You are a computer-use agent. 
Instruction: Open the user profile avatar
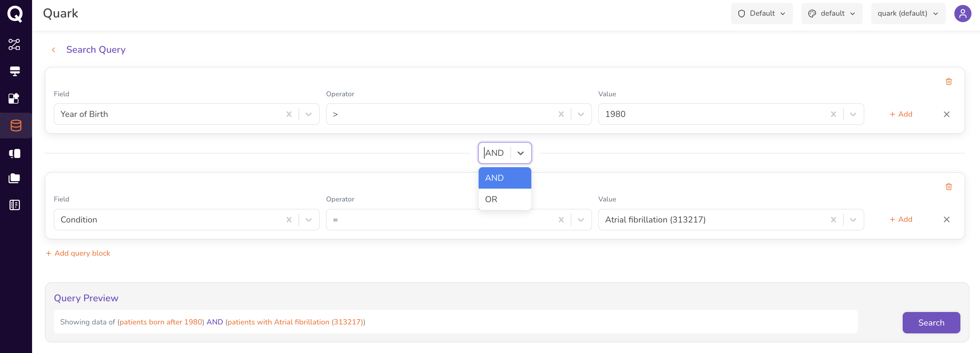(x=963, y=14)
